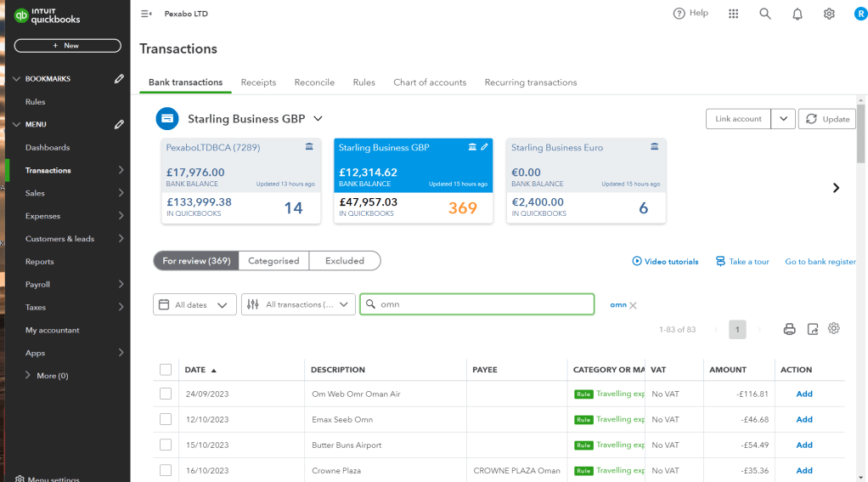Open table settings gear
Image resolution: width=868 pixels, height=482 pixels.
834,328
